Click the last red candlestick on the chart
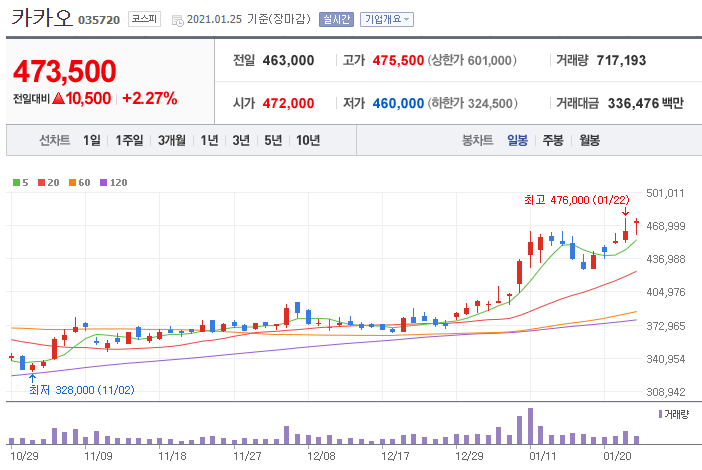The height and width of the screenshot is (470, 702). point(636,226)
